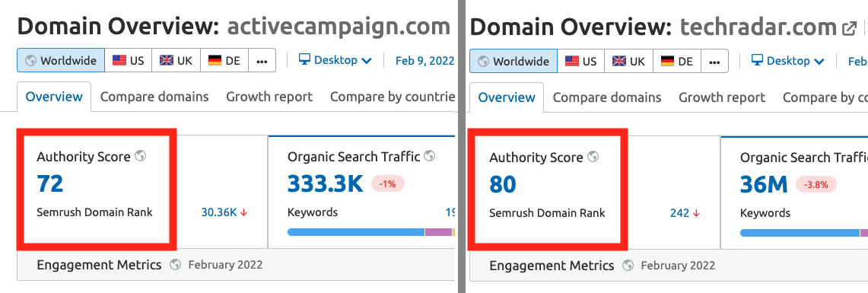
Task: Open Compare domains tab in techradar.com panel
Action: (x=607, y=97)
